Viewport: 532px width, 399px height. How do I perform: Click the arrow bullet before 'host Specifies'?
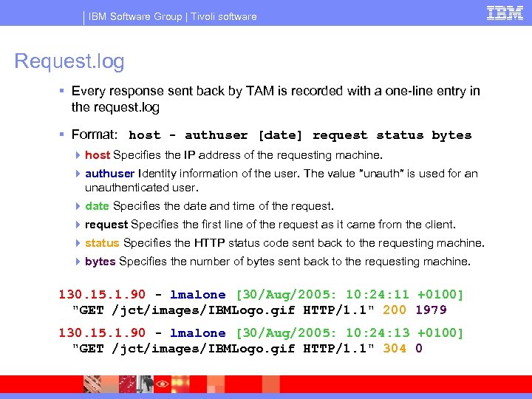[x=78, y=155]
